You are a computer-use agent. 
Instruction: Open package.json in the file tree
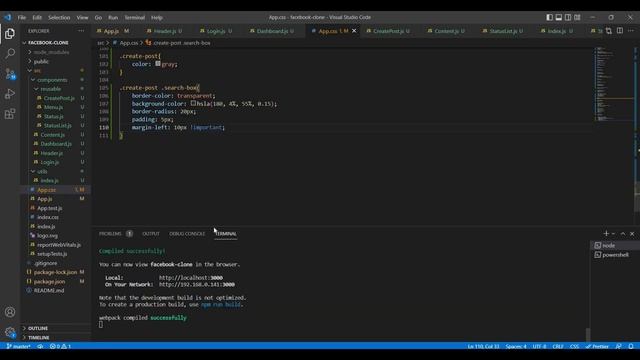pos(49,281)
